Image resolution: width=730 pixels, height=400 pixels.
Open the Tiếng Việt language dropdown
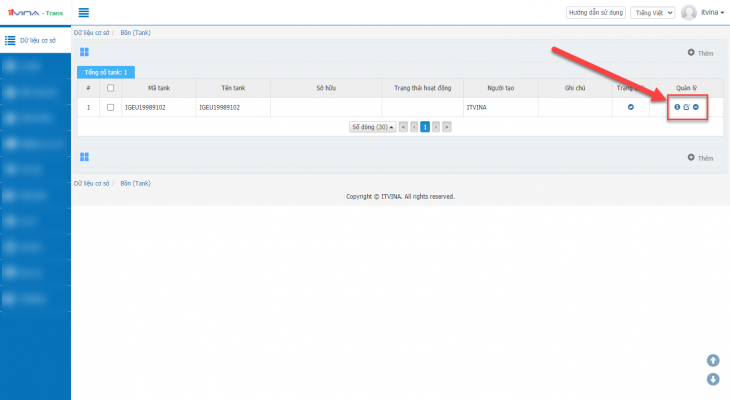pyautogui.click(x=654, y=13)
